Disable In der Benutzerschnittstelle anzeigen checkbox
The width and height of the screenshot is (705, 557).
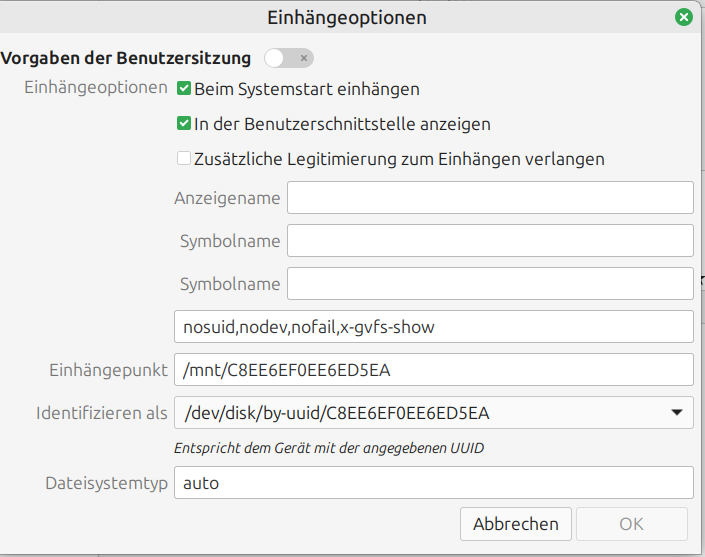pyautogui.click(x=184, y=124)
